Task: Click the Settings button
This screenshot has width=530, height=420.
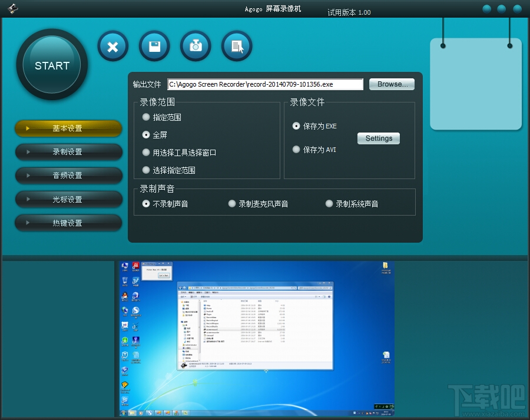Action: point(379,138)
